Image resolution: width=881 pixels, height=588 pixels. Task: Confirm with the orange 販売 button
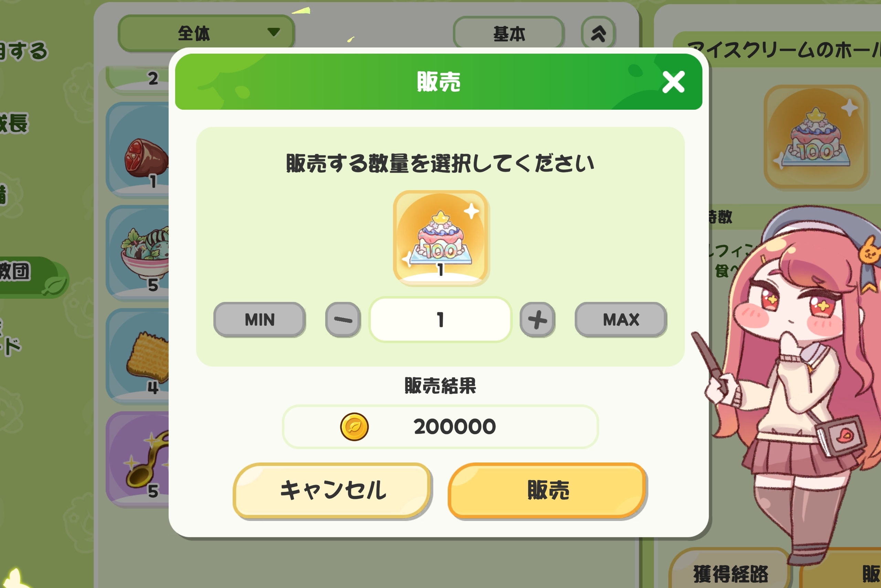pyautogui.click(x=548, y=490)
